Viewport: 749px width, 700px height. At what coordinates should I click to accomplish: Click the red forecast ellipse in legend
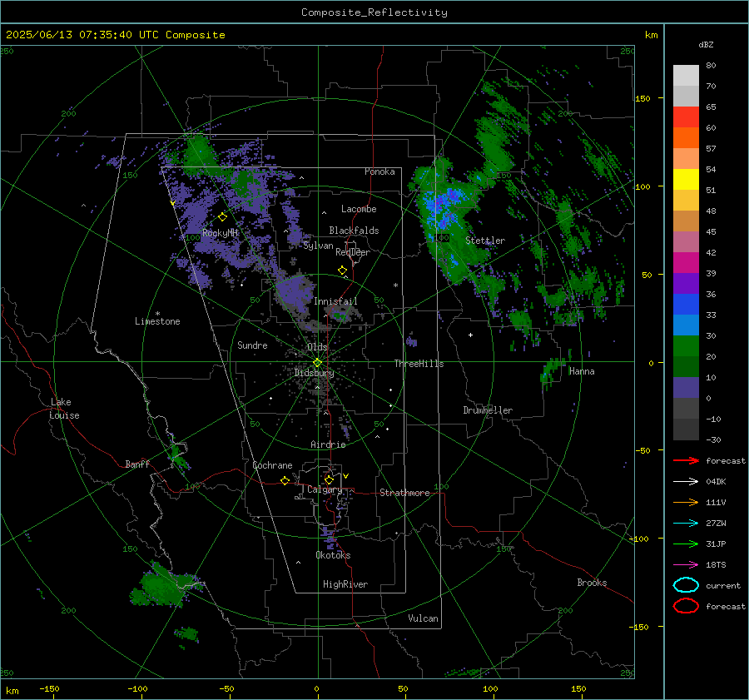click(686, 606)
